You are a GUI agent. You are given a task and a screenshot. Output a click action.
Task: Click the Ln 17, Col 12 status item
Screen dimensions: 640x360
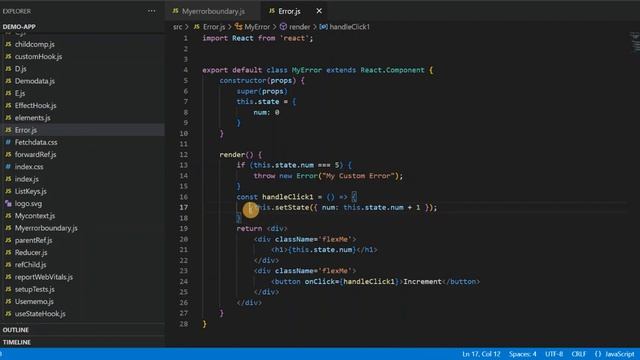coord(481,354)
